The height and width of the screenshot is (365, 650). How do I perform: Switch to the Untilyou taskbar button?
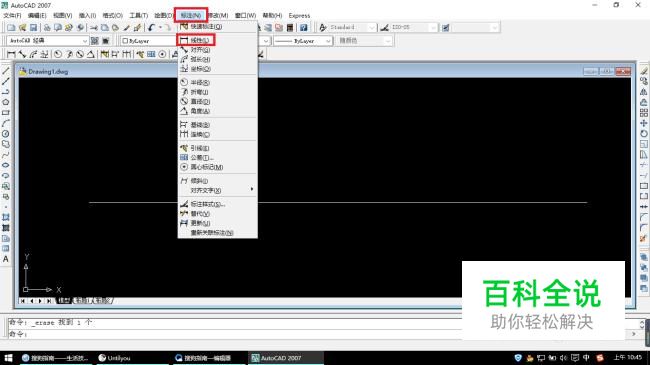click(x=132, y=358)
